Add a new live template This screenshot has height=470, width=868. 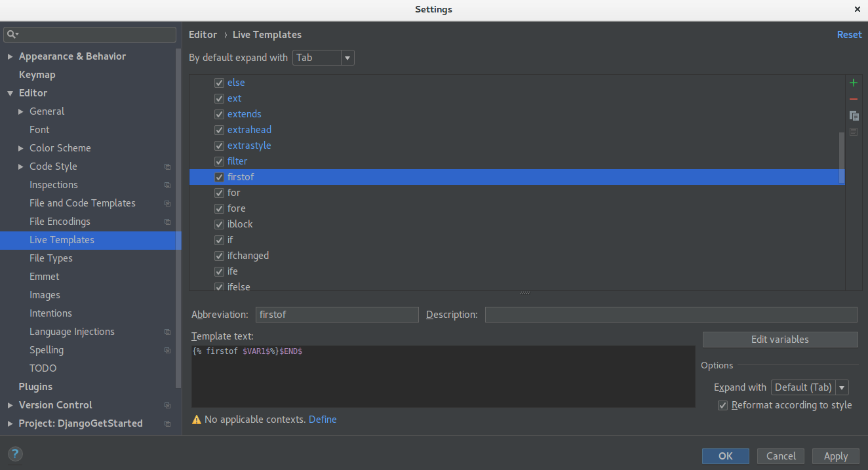point(853,83)
